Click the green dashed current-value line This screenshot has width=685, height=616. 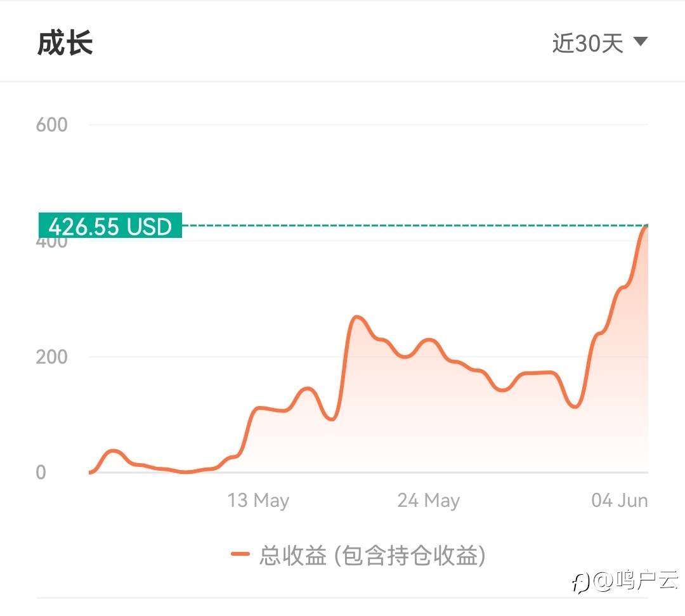(x=412, y=225)
